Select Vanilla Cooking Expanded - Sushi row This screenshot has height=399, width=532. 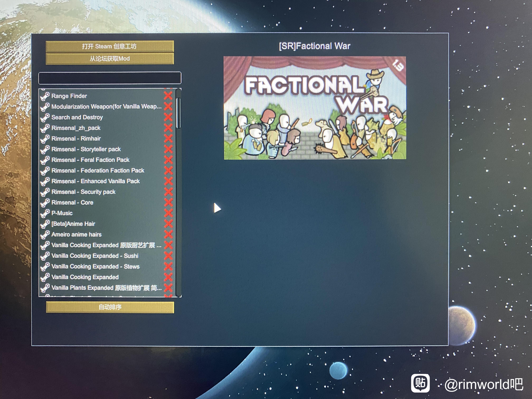click(x=107, y=256)
